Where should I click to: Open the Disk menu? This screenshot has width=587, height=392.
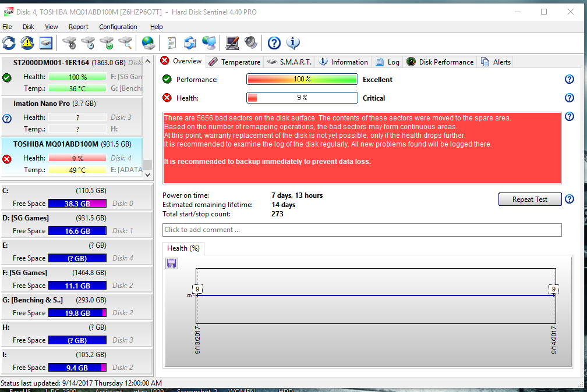[x=28, y=27]
